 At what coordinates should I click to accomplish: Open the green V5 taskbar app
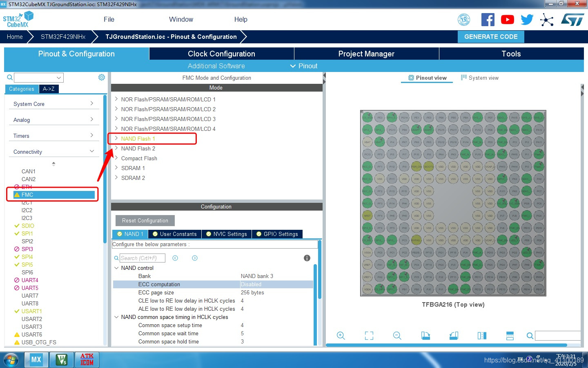pos(61,359)
